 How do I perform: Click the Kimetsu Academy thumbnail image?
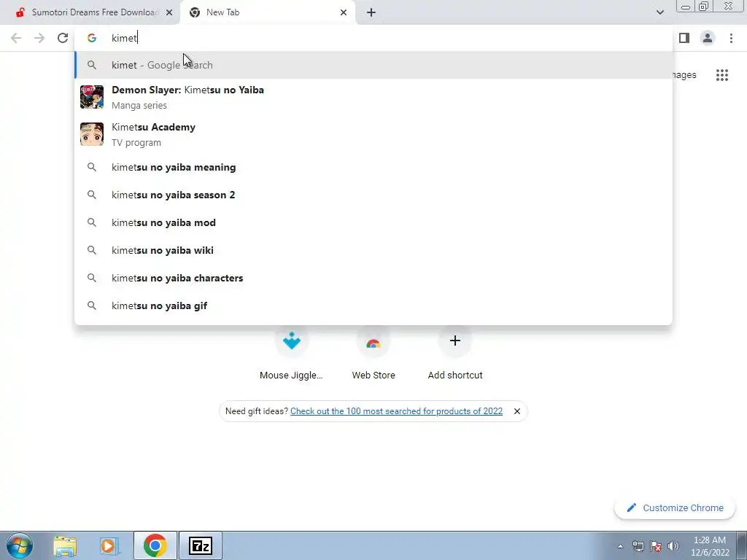pyautogui.click(x=92, y=134)
